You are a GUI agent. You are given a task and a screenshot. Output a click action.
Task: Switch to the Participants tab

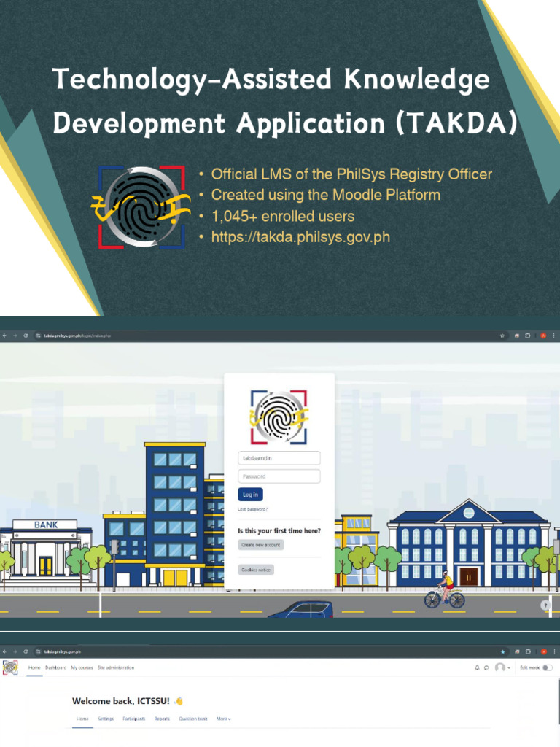[x=134, y=719]
